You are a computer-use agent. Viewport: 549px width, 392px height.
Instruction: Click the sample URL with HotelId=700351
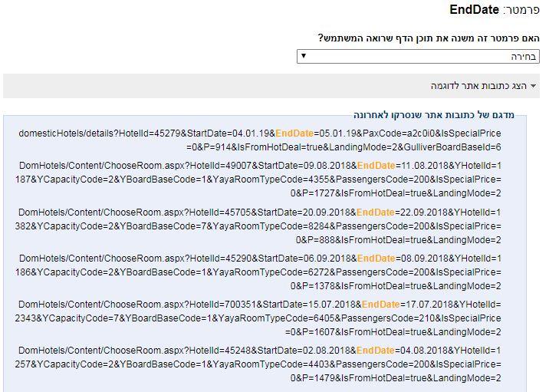pyautogui.click(x=258, y=318)
